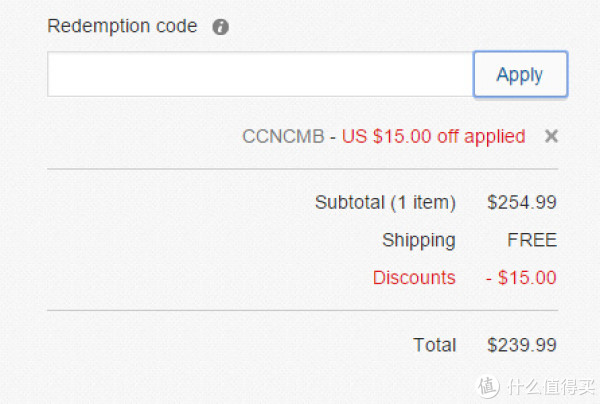Image resolution: width=600 pixels, height=404 pixels.
Task: Click the Total label
Action: tap(435, 345)
